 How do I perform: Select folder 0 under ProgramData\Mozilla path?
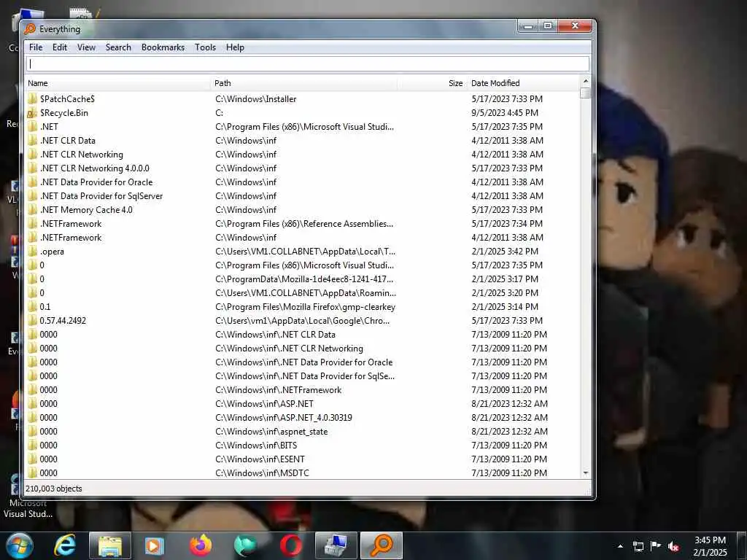pyautogui.click(x=303, y=279)
